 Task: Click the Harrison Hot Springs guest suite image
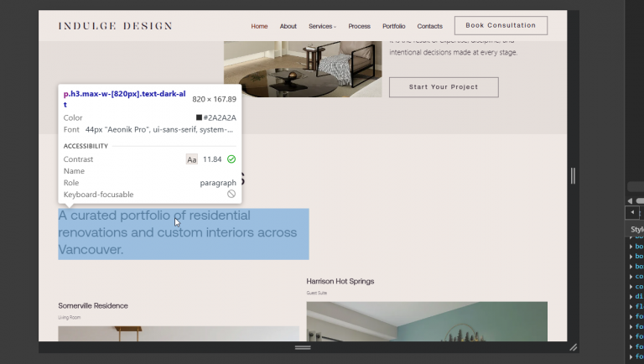pos(427,322)
